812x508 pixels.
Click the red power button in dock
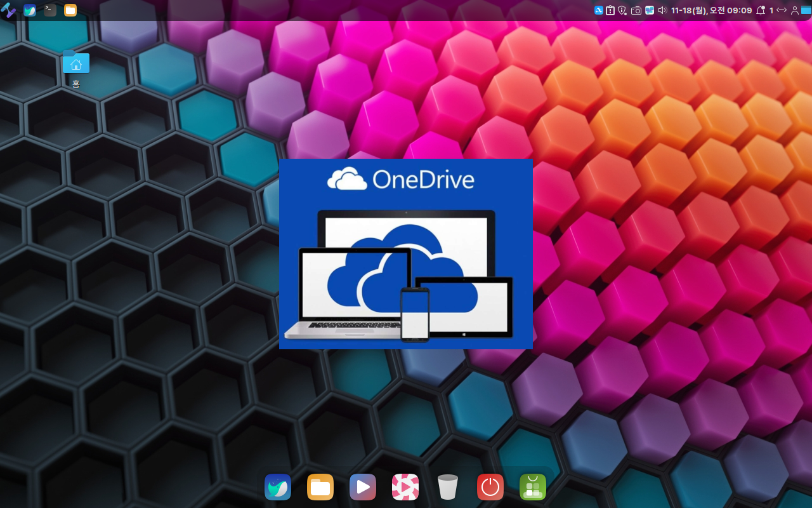coord(490,487)
